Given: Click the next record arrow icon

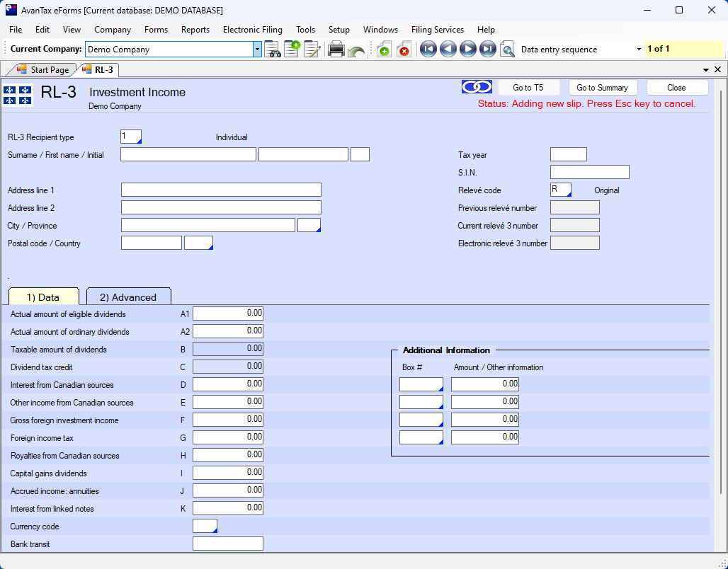Looking at the screenshot, I should (467, 50).
